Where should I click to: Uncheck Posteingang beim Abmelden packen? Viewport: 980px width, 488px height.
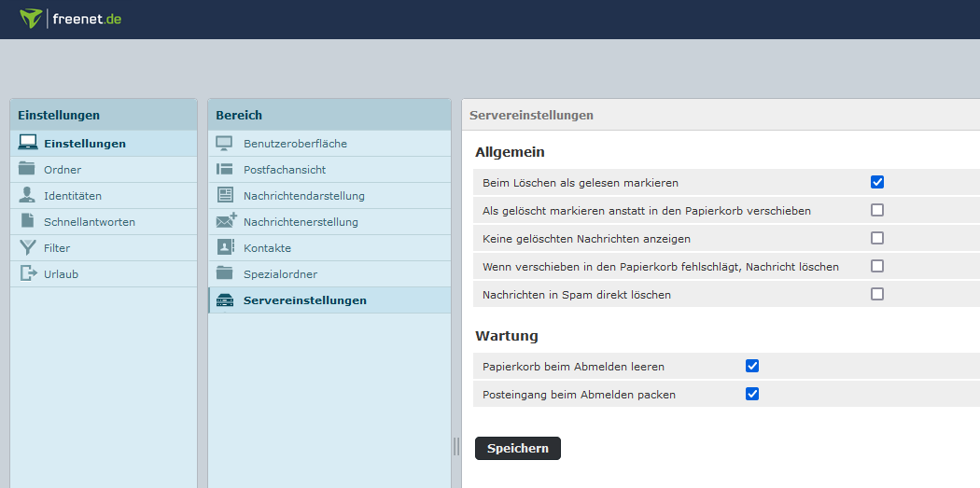(x=752, y=394)
